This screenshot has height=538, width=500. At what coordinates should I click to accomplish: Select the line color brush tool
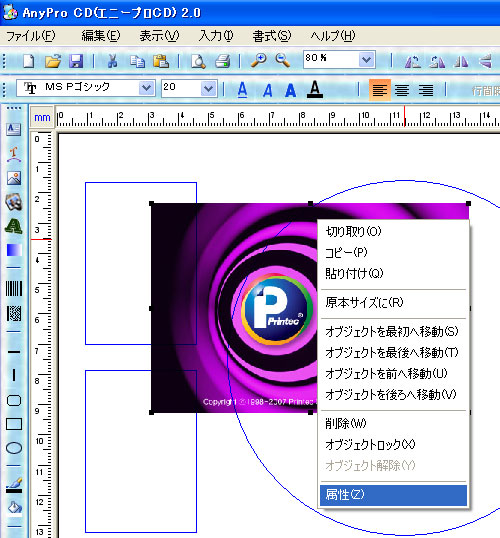click(14, 485)
